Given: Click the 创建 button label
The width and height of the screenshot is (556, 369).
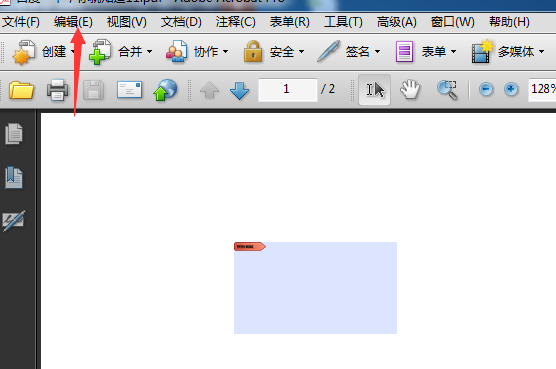Looking at the screenshot, I should click(54, 52).
